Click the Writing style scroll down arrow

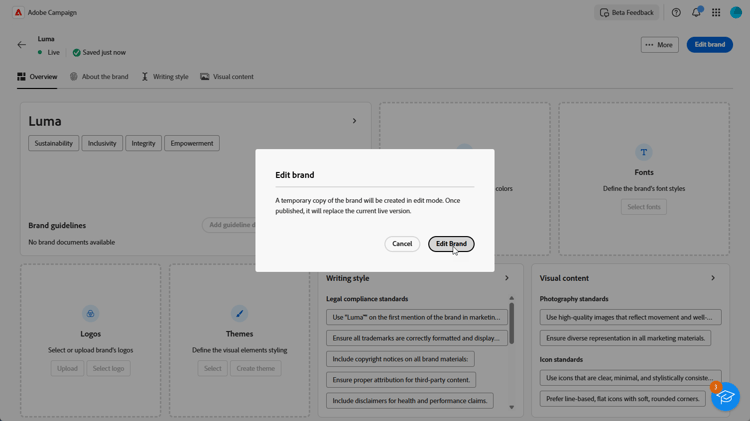[511, 407]
